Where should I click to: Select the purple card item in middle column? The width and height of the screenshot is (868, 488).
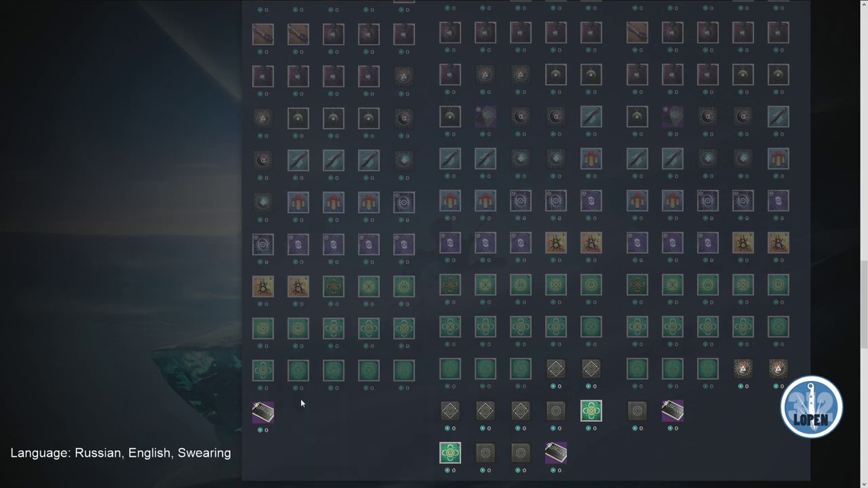coord(556,453)
